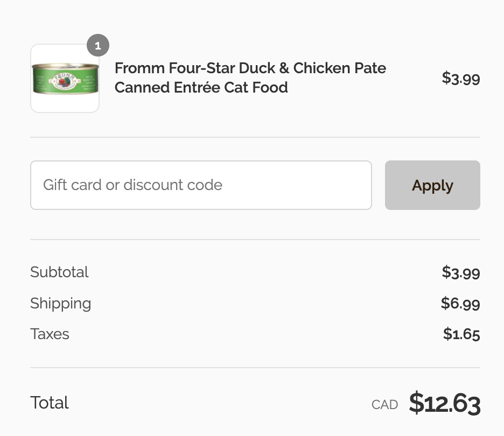
Task: Focus the Gift card or discount code field
Action: click(x=201, y=185)
